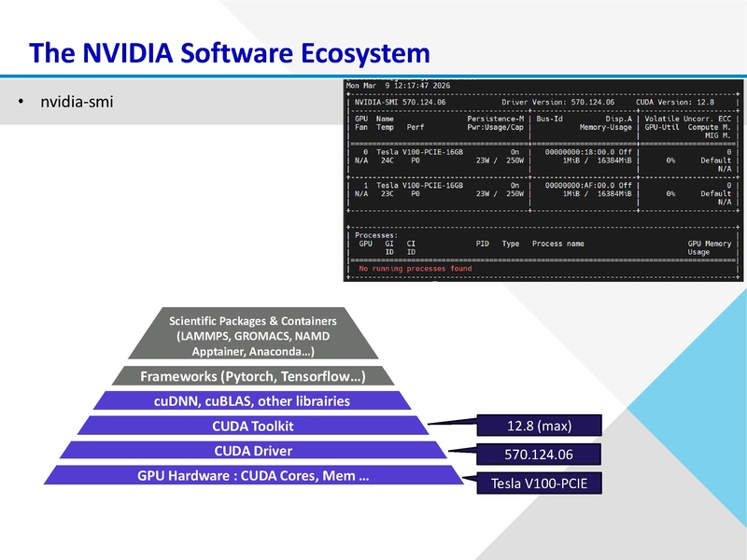Click the cuDNN, cuBLAS libraries layer
747x560 pixels.
click(252, 401)
